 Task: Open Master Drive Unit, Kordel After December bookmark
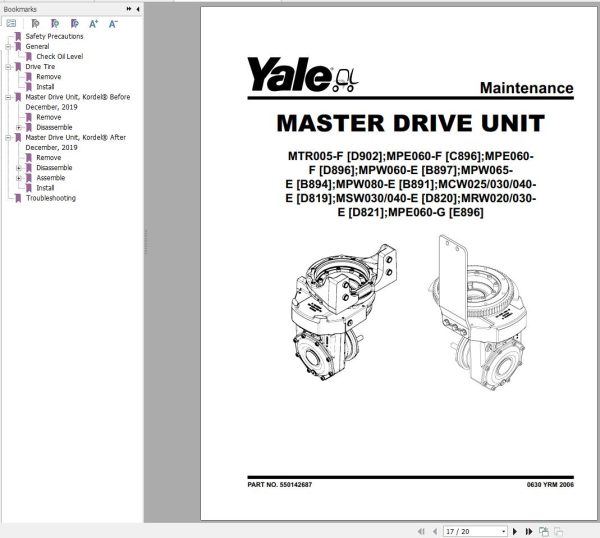coord(75,142)
